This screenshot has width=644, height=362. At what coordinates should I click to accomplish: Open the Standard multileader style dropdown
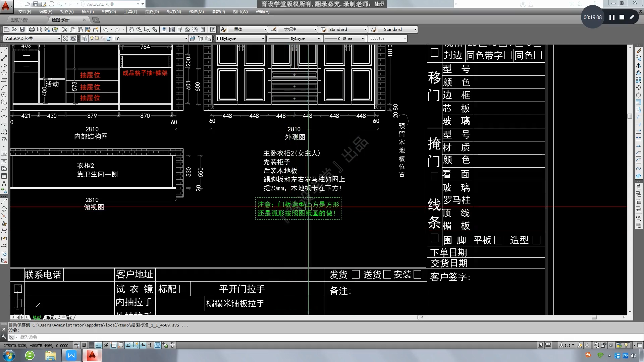(x=398, y=29)
